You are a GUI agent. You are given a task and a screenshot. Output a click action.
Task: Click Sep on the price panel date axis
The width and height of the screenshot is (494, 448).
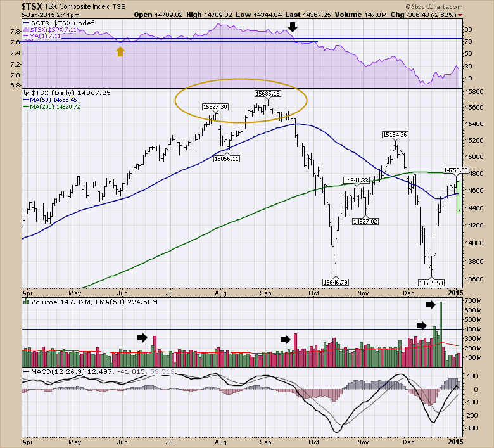point(265,293)
